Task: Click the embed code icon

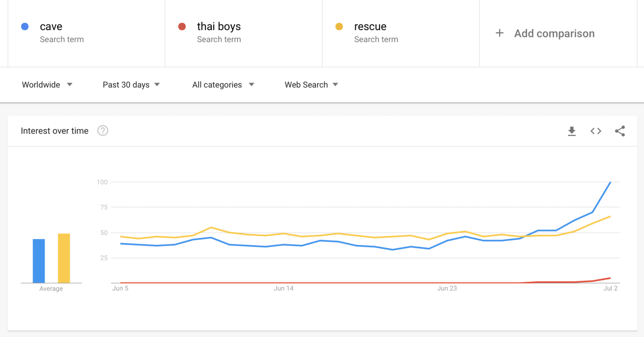Action: coord(596,131)
